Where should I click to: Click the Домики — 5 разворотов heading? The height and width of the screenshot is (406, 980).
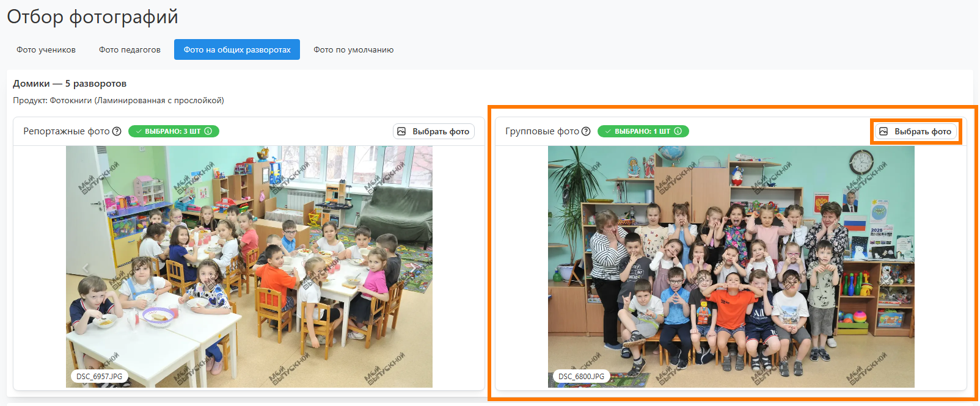[x=70, y=84]
